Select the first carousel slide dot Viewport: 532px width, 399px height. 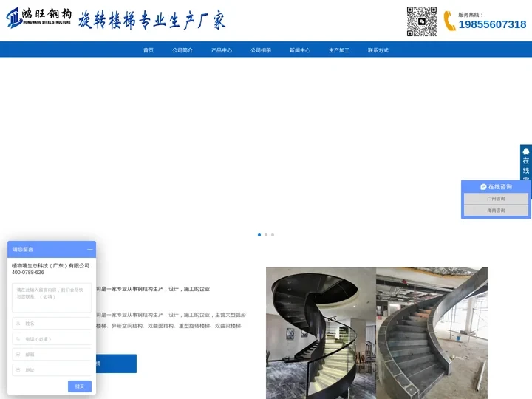point(259,235)
